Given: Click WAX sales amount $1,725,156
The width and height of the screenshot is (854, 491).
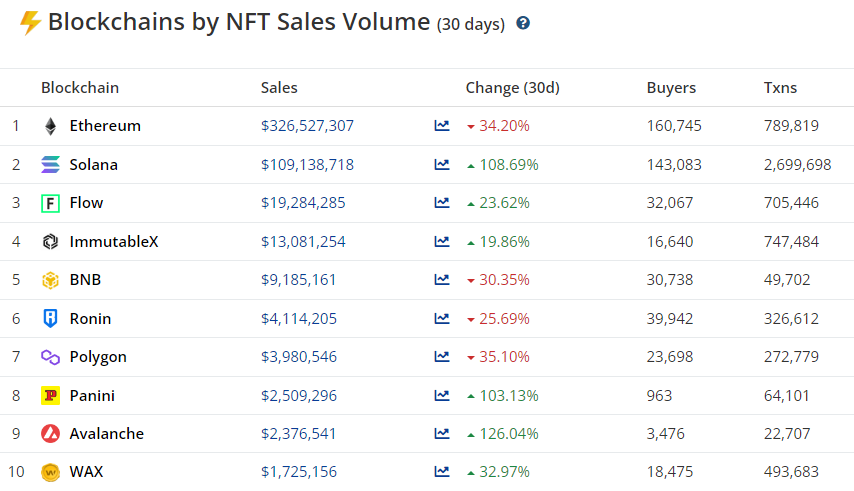Looking at the screenshot, I should tap(299, 472).
